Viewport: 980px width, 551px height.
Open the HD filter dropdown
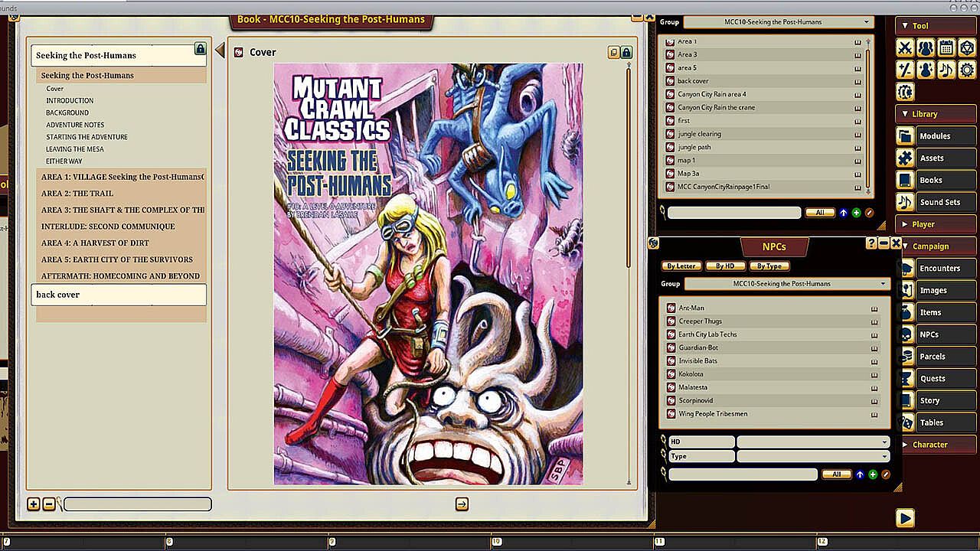coord(813,442)
